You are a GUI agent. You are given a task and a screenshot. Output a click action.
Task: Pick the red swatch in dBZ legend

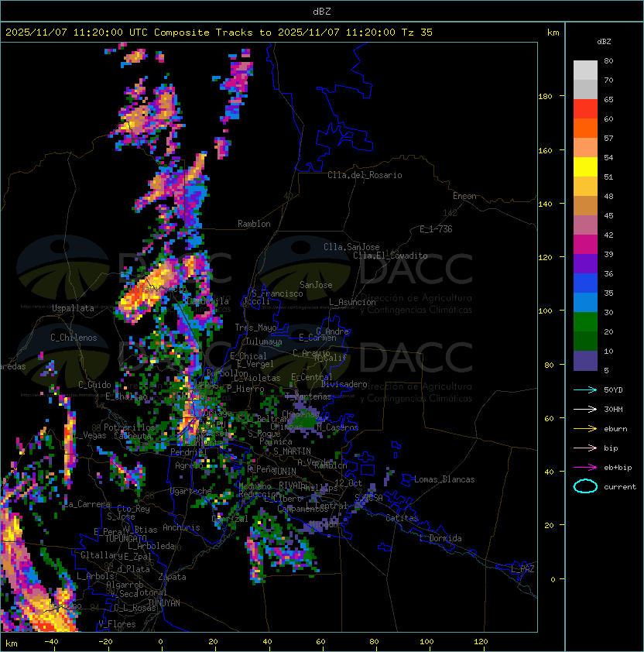tap(585, 109)
